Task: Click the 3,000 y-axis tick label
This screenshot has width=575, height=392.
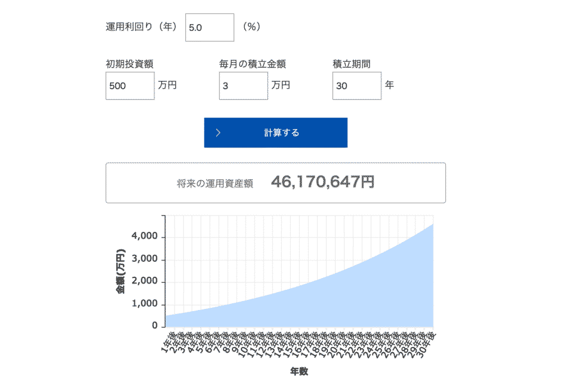Action: [144, 258]
